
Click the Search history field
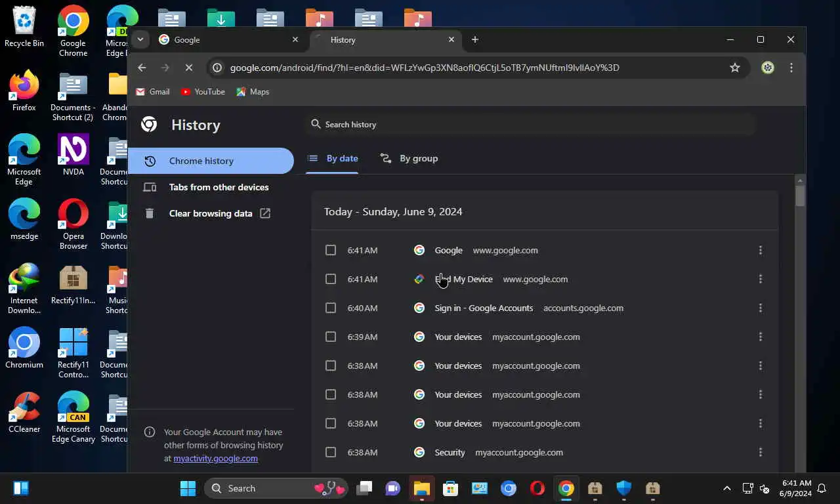[x=530, y=124]
